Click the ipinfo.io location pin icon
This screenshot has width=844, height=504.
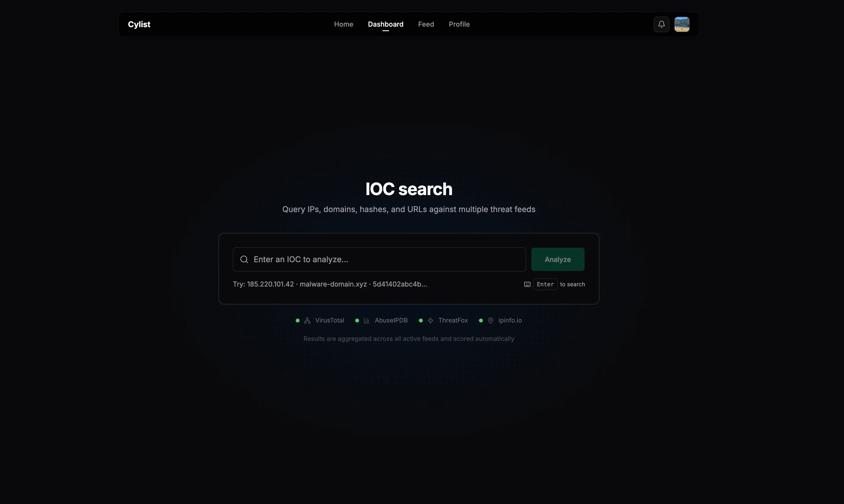pos(491,321)
